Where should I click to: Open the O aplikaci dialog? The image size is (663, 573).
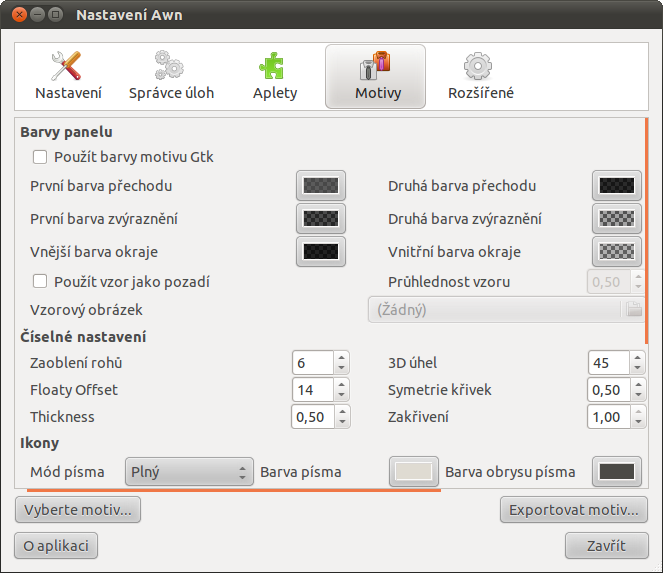coord(56,546)
